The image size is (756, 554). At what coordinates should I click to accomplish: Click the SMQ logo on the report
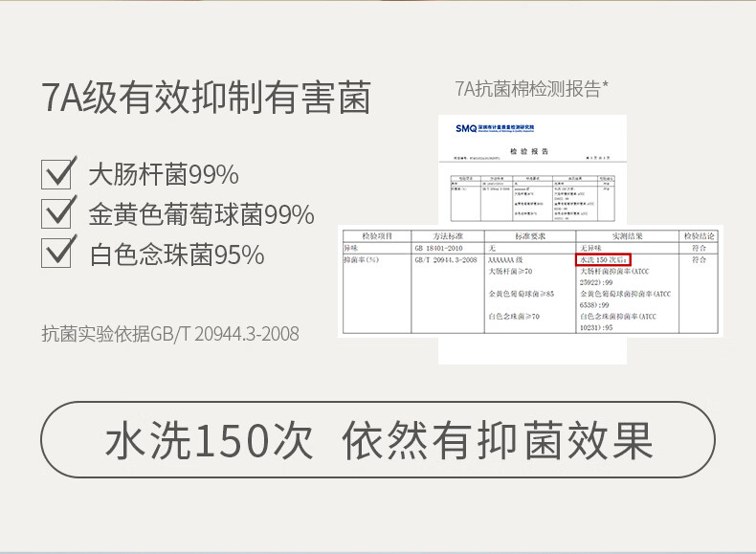point(466,127)
